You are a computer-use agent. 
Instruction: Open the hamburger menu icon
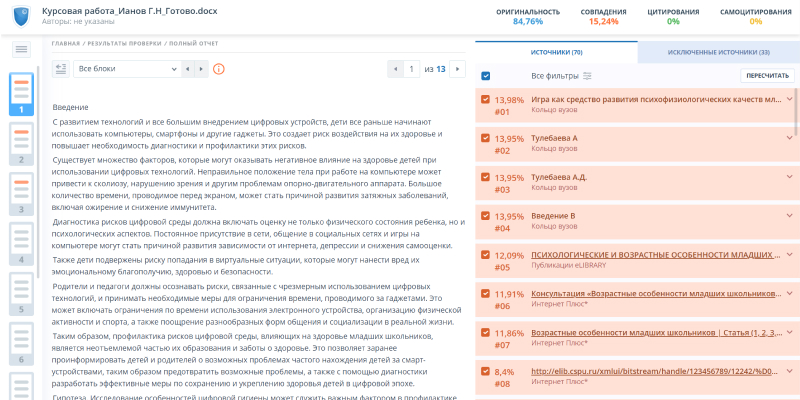(x=21, y=49)
